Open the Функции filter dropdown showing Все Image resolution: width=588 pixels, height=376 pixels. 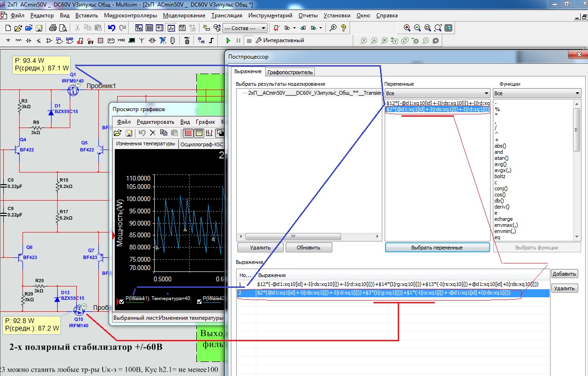[537, 93]
